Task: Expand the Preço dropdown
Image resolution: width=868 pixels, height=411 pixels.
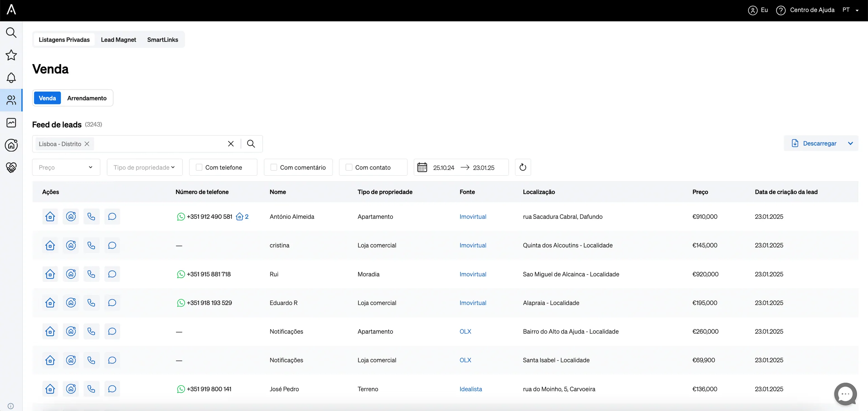Action: [66, 167]
